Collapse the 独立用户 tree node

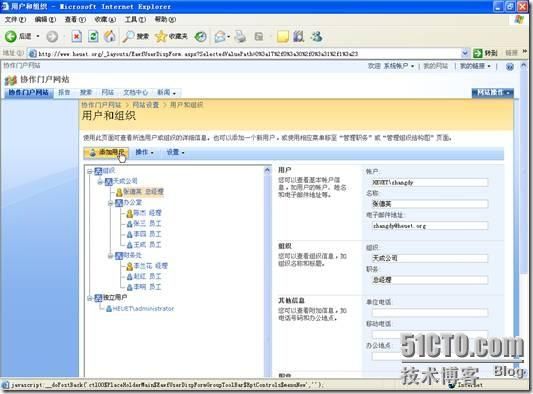click(x=90, y=298)
